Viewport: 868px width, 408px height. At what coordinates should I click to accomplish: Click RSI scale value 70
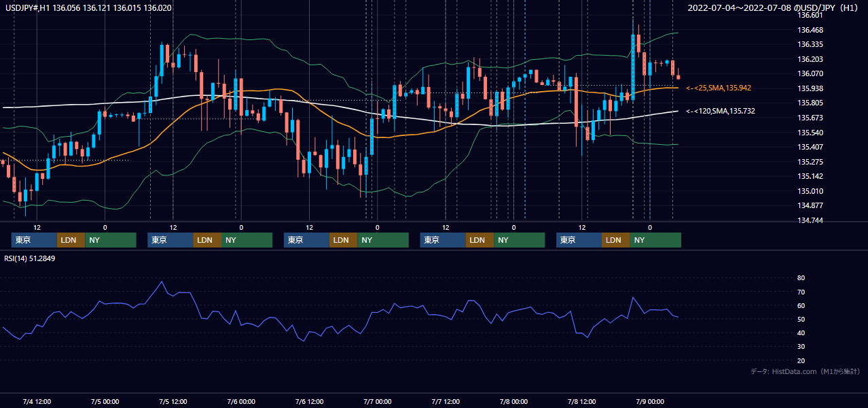801,292
